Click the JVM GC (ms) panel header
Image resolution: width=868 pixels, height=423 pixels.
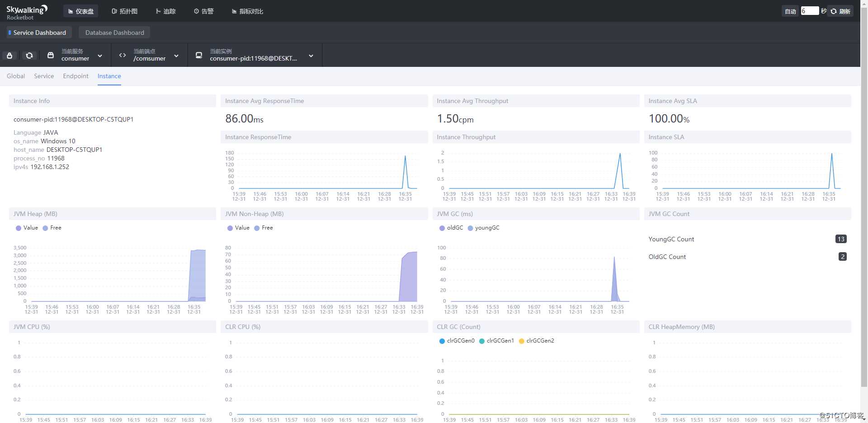(536, 214)
